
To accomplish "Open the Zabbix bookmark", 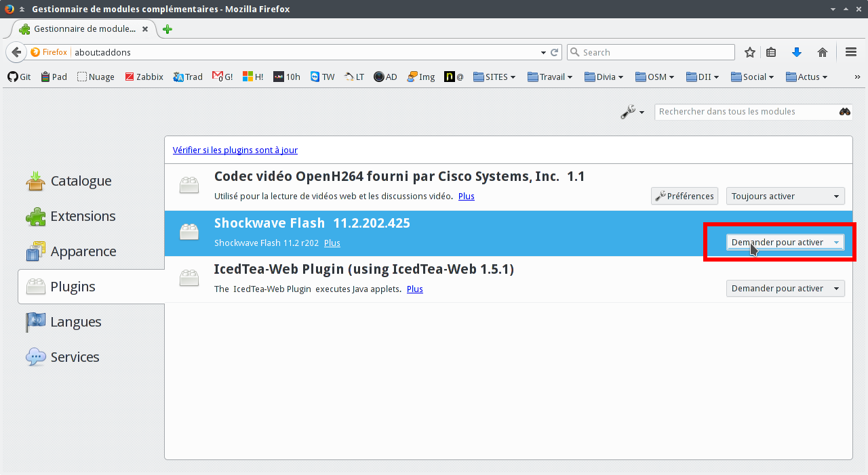I will pyautogui.click(x=144, y=77).
